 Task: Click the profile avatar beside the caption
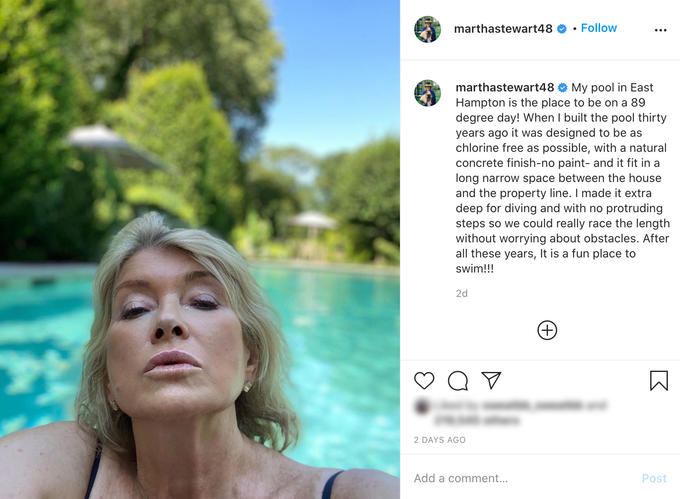427,93
